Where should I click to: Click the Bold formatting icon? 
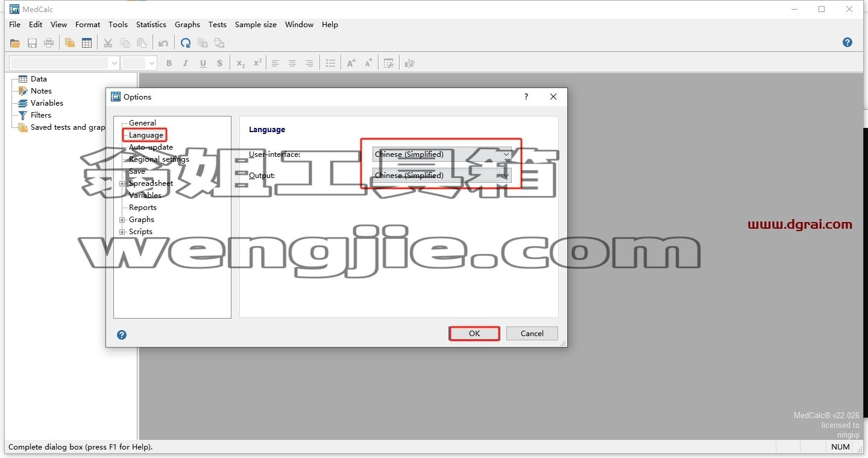coord(169,63)
